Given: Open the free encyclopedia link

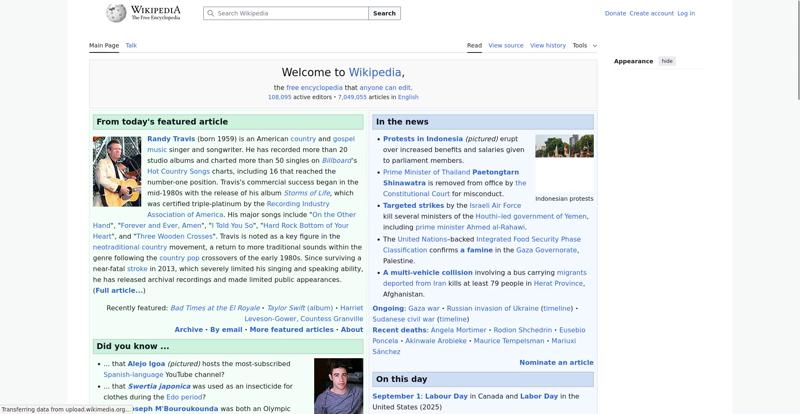Looking at the screenshot, I should point(314,88).
